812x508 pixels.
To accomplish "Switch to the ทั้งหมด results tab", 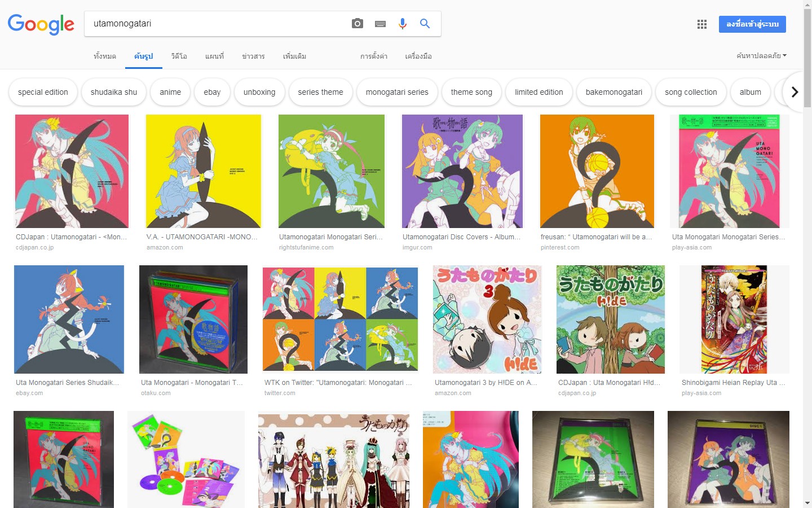I will [105, 56].
